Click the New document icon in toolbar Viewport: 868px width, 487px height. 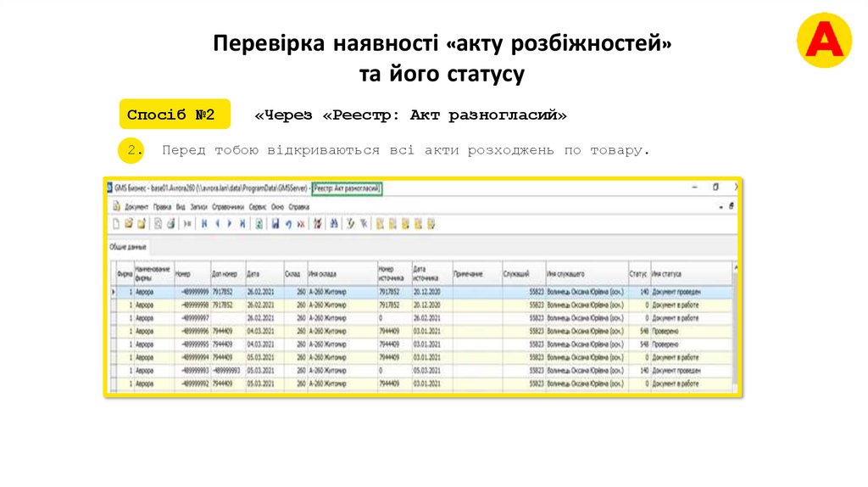click(x=115, y=224)
